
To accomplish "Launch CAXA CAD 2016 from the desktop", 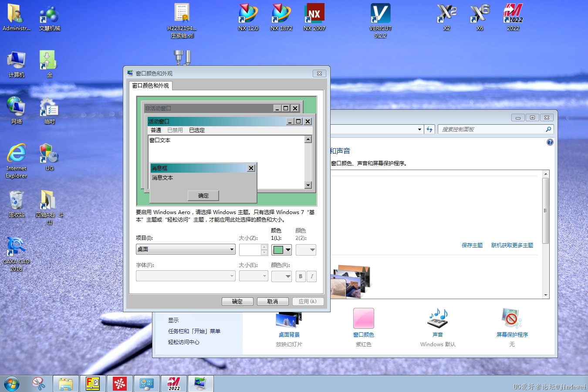I will coord(16,254).
